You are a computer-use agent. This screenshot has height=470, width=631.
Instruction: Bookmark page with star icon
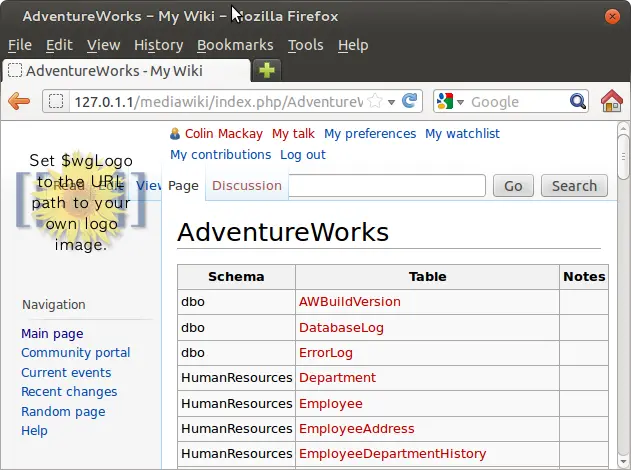374,101
